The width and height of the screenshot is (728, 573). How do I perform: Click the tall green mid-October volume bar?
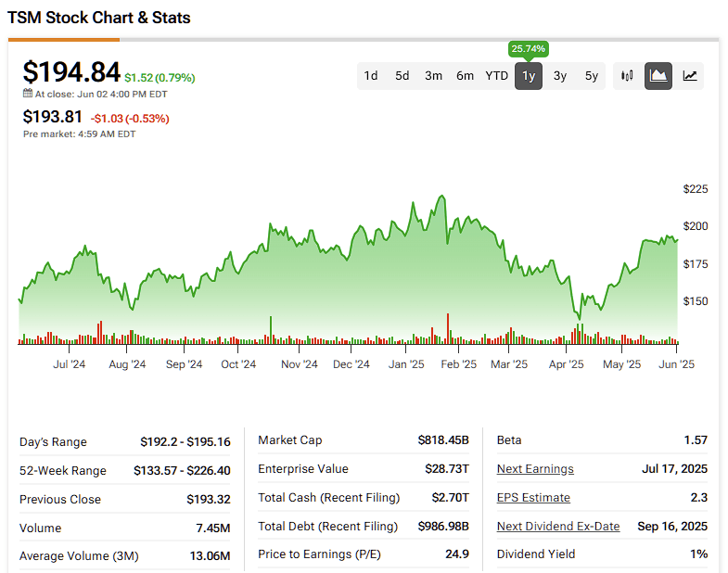[x=271, y=330]
